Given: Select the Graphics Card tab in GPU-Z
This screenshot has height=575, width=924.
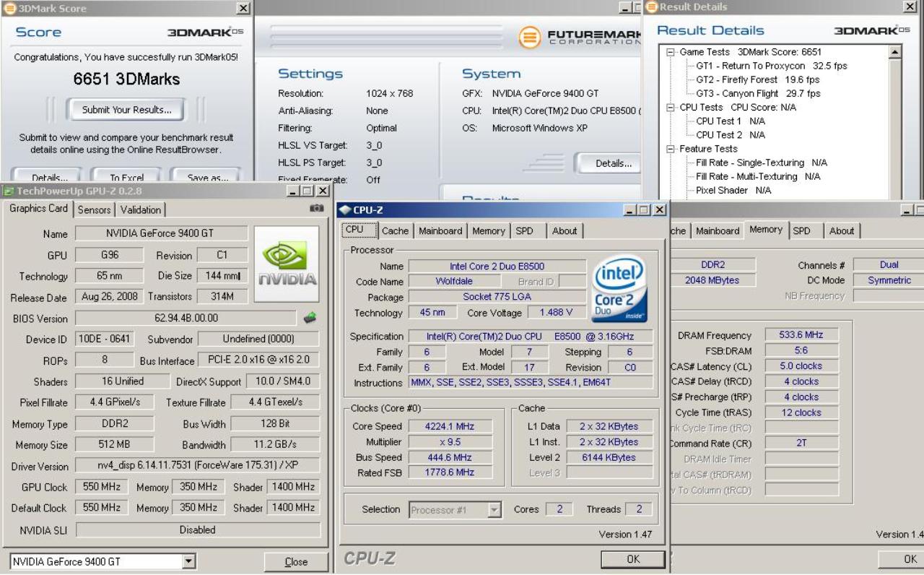Looking at the screenshot, I should pos(39,208).
